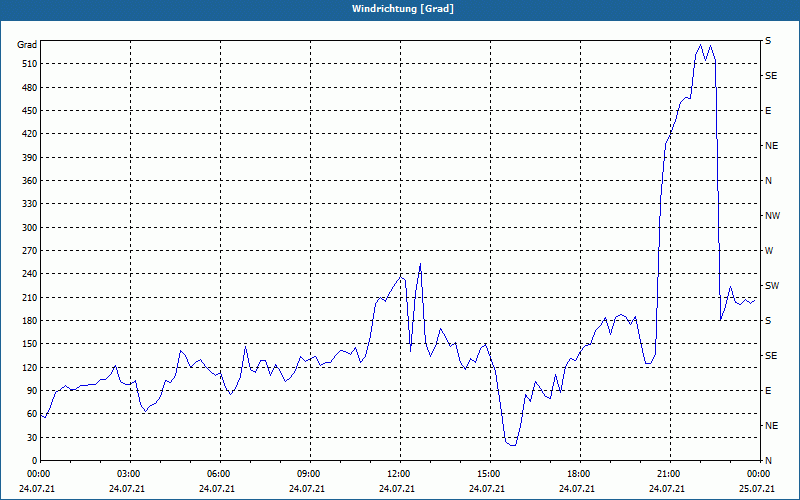Image resolution: width=800 pixels, height=500 pixels.
Task: Select the Grad unit label on the left axis
Action: point(27,45)
